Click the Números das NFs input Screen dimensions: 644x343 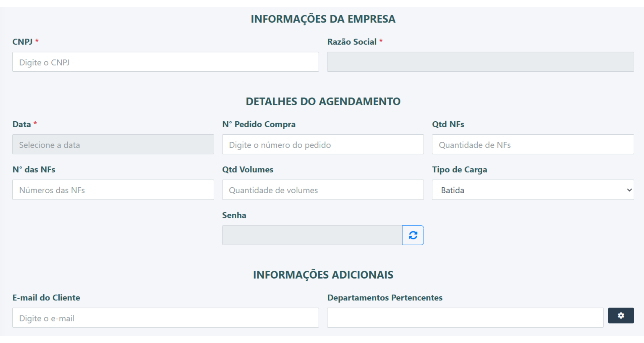tap(113, 190)
